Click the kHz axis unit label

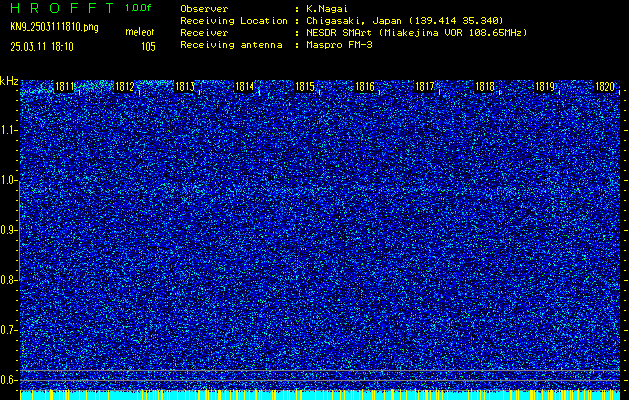[9, 81]
